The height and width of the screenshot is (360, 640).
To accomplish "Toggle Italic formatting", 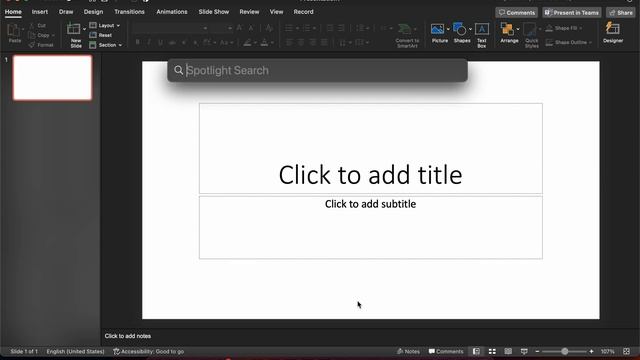I will (x=149, y=42).
